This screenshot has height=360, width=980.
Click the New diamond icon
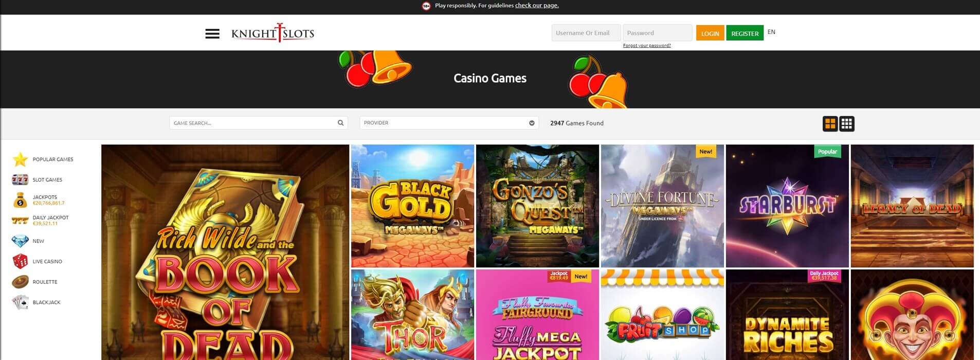[20, 241]
